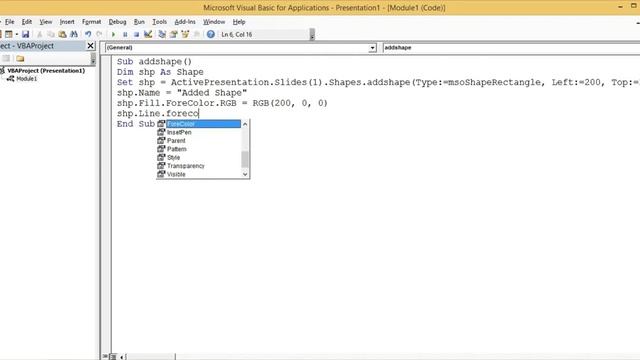Click Procedure View button at bottom-left
The height and width of the screenshot is (360, 640).
(105, 357)
